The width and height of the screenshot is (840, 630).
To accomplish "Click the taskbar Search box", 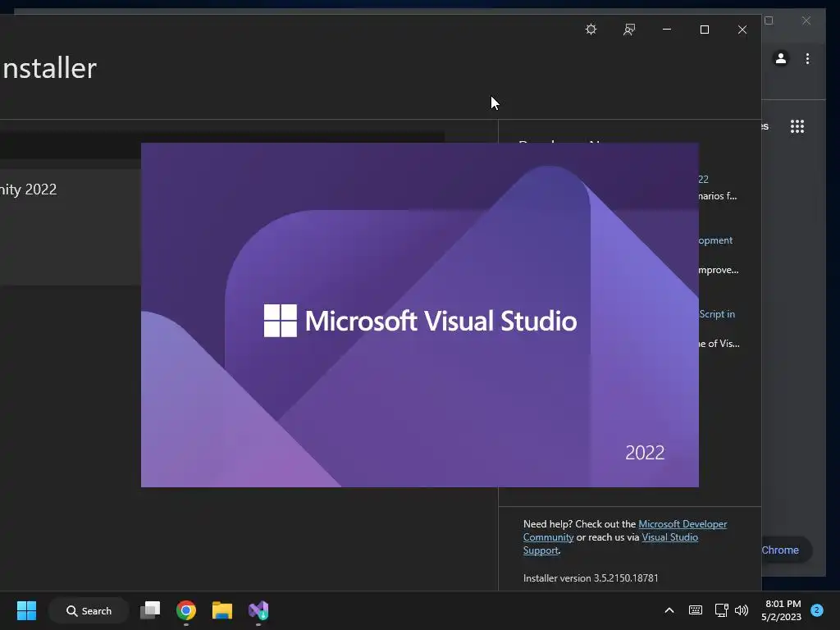I will coord(89,610).
